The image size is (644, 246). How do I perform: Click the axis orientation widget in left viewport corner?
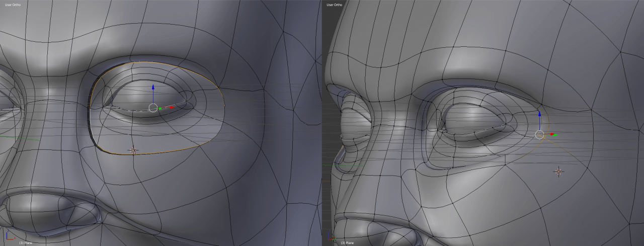click(9, 236)
